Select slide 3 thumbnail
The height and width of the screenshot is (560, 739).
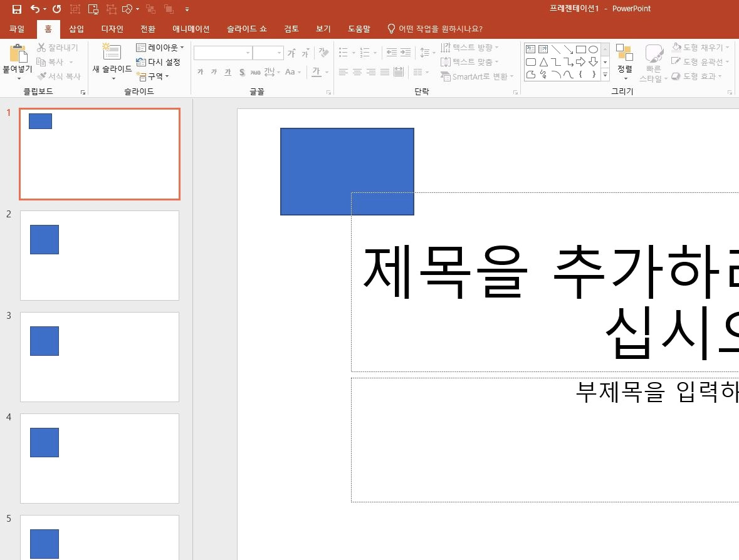[100, 357]
